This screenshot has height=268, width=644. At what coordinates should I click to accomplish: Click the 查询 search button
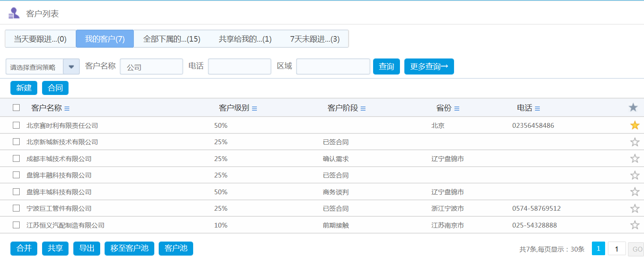point(386,66)
